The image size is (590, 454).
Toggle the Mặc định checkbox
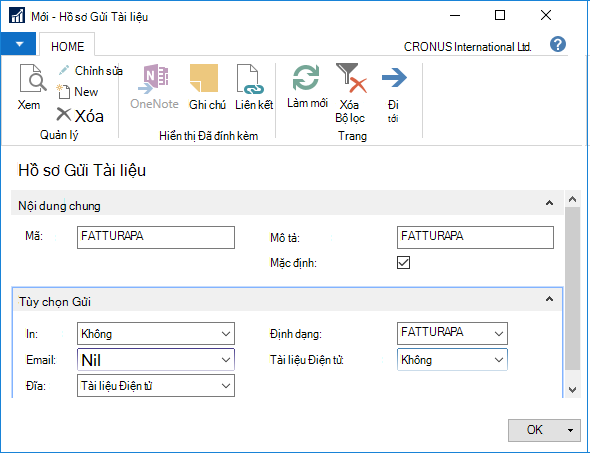pos(403,262)
